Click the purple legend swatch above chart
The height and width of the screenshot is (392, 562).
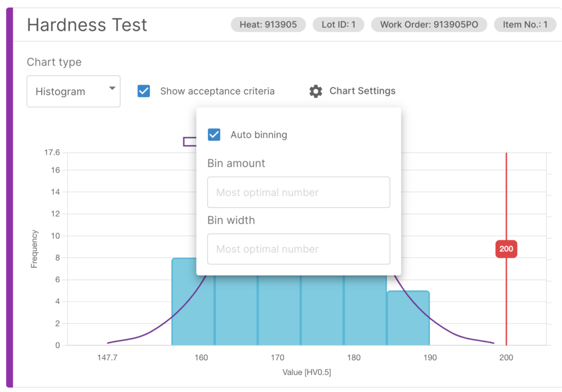point(189,142)
